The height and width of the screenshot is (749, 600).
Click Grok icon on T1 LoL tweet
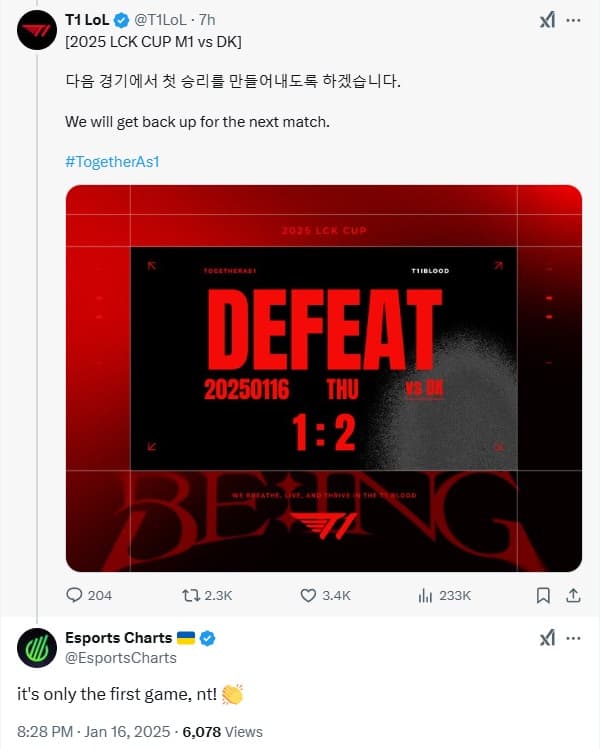tap(546, 20)
